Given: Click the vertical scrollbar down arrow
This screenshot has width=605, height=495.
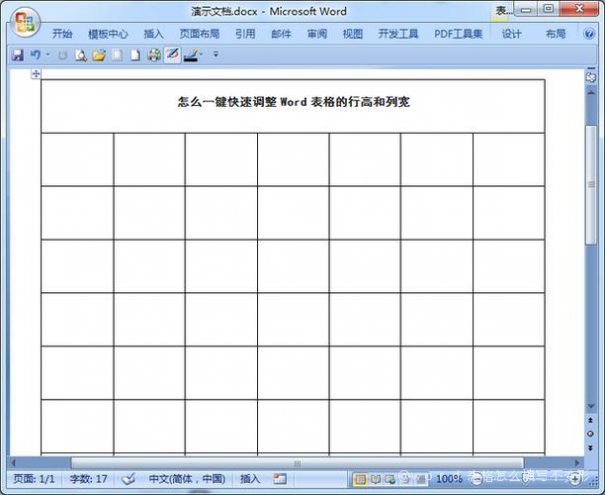Looking at the screenshot, I should pyautogui.click(x=590, y=406).
